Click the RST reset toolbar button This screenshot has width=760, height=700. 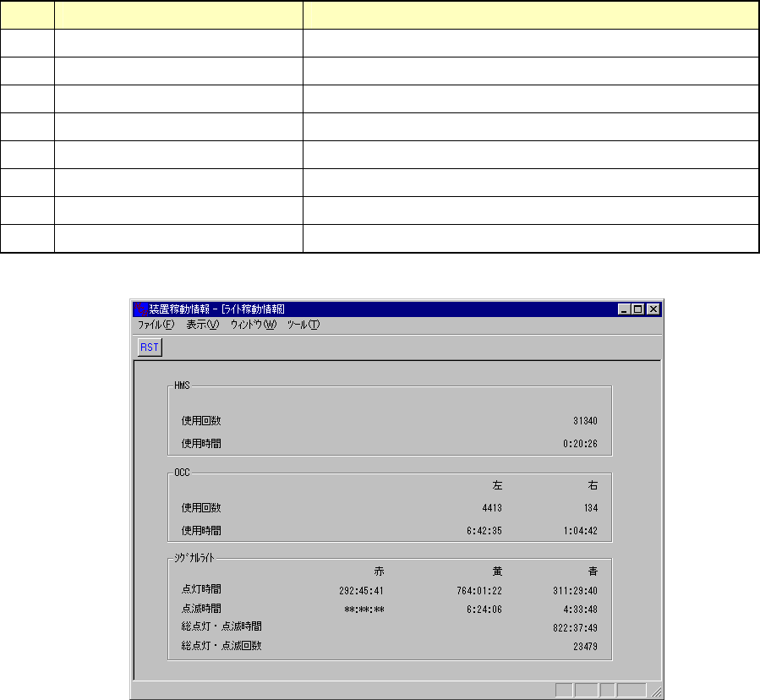pyautogui.click(x=150, y=347)
